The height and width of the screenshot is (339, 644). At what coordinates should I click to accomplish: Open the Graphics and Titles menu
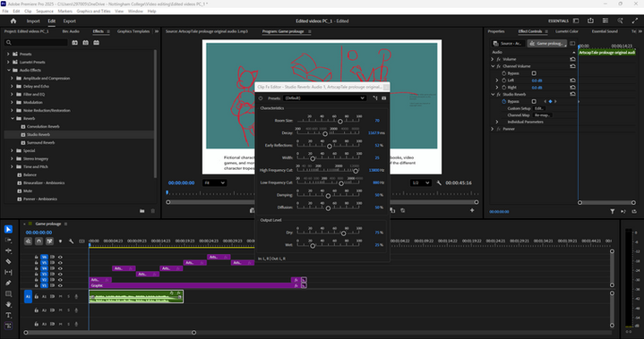coord(93,11)
